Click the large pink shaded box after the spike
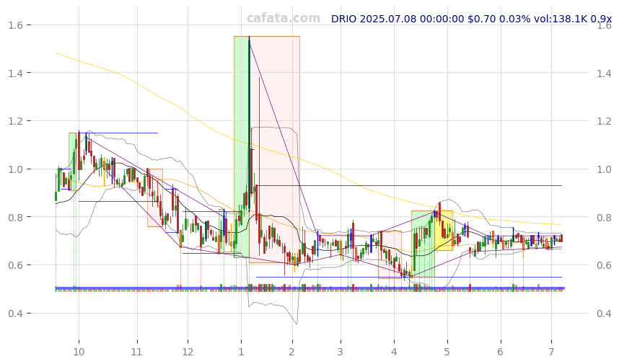The width and height of the screenshot is (619, 364). [x=274, y=149]
